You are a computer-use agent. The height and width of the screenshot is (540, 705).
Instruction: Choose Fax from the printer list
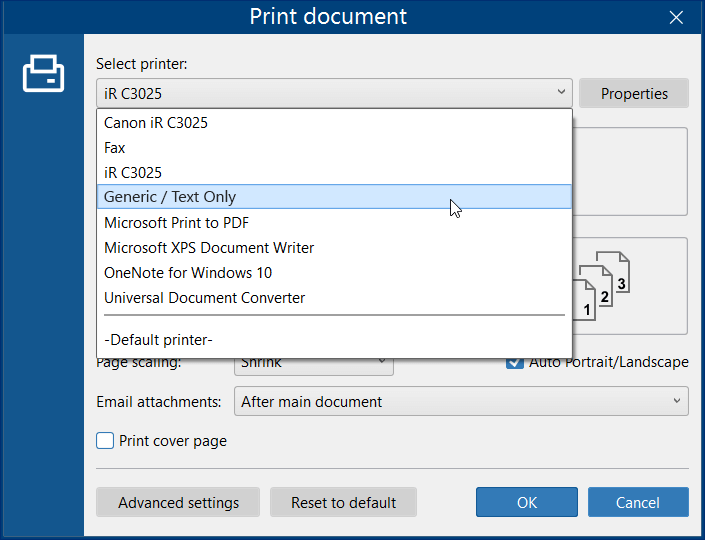pyautogui.click(x=334, y=148)
